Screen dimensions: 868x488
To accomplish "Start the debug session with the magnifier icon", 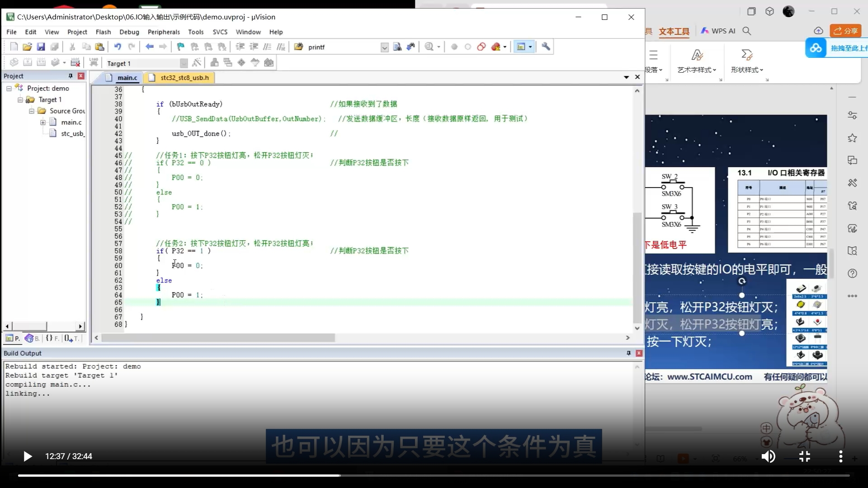I will click(429, 47).
